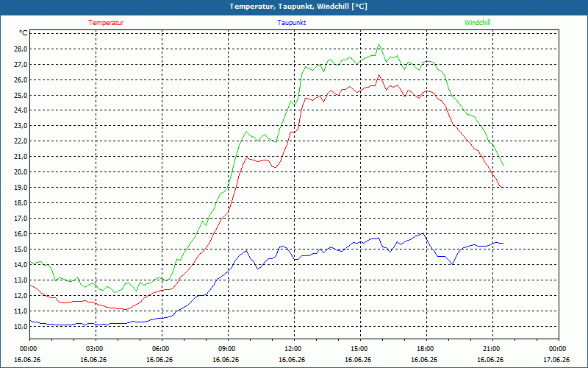588x368 pixels.
Task: Click the 26,0 y-axis value
Action: click(x=21, y=79)
